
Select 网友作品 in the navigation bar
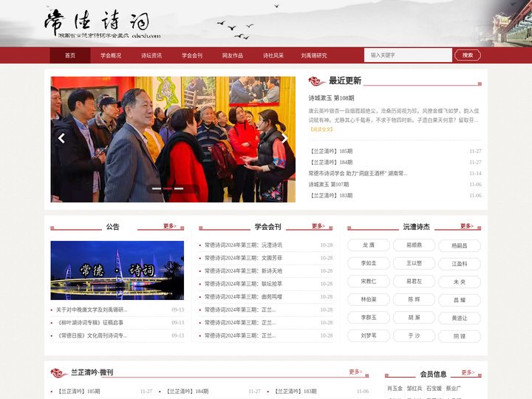[x=233, y=55]
